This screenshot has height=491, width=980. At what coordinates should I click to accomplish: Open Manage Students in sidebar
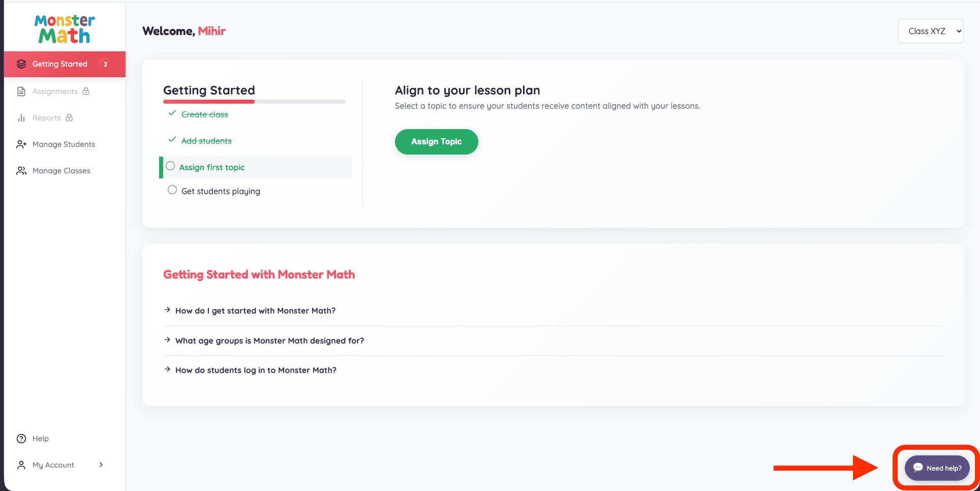click(64, 144)
